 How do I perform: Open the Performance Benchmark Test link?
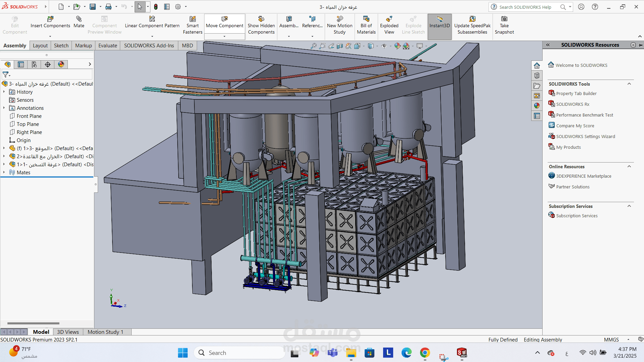coord(585,115)
